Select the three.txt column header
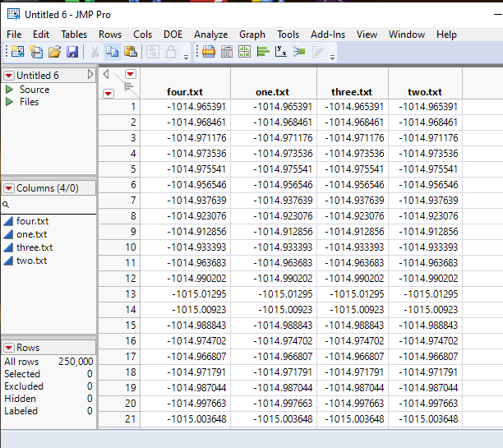The width and height of the screenshot is (503, 448). 351,92
